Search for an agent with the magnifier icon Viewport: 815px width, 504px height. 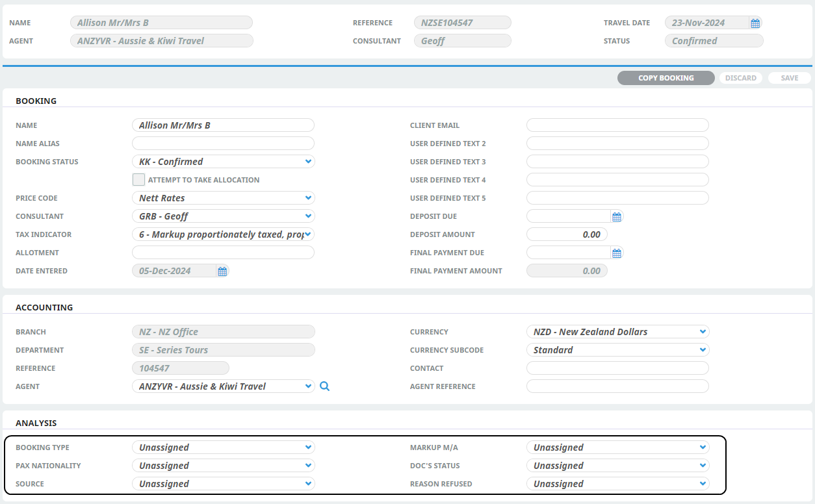click(324, 386)
